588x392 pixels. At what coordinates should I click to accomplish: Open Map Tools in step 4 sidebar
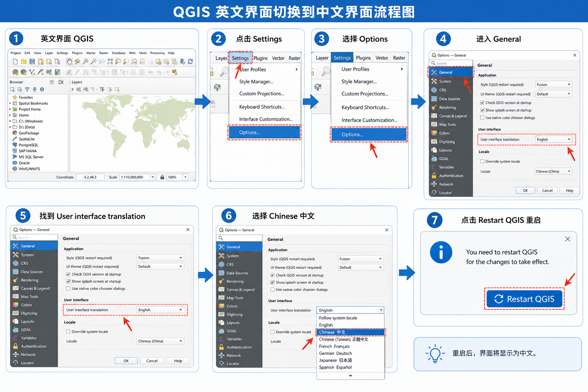[x=451, y=124]
